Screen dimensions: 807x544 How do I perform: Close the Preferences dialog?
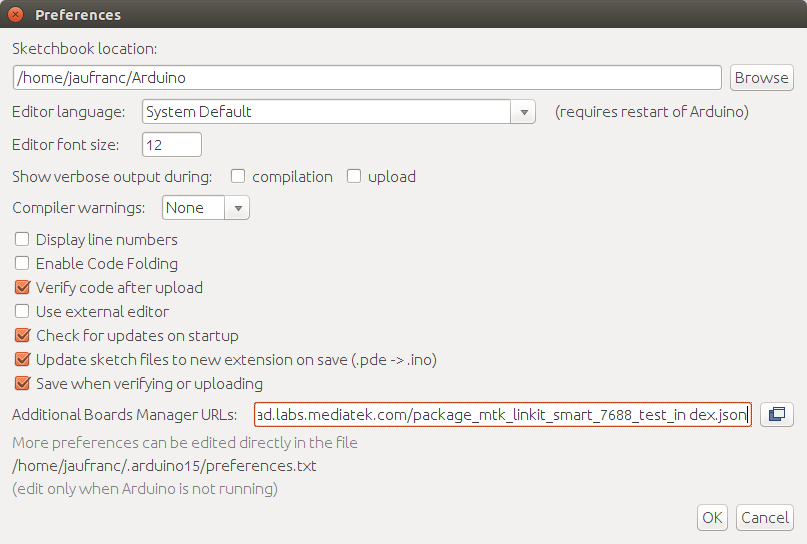15,14
